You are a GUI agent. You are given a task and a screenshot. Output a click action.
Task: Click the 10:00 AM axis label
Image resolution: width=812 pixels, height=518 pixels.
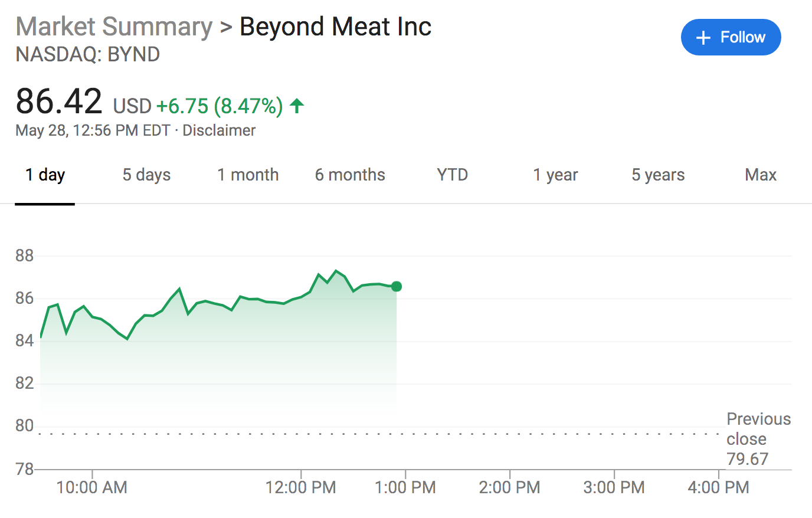click(x=91, y=487)
